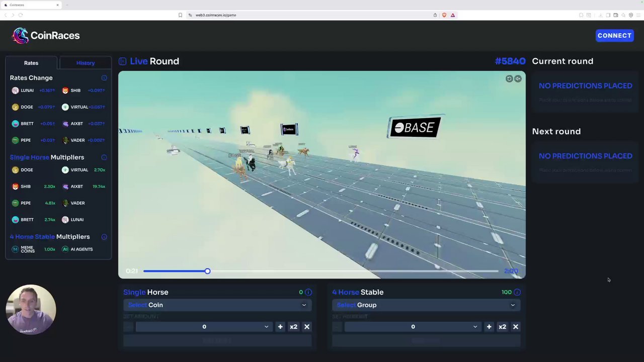Viewport: 644px width, 362px height.
Task: Show Rates Change info icon
Action: [x=104, y=78]
